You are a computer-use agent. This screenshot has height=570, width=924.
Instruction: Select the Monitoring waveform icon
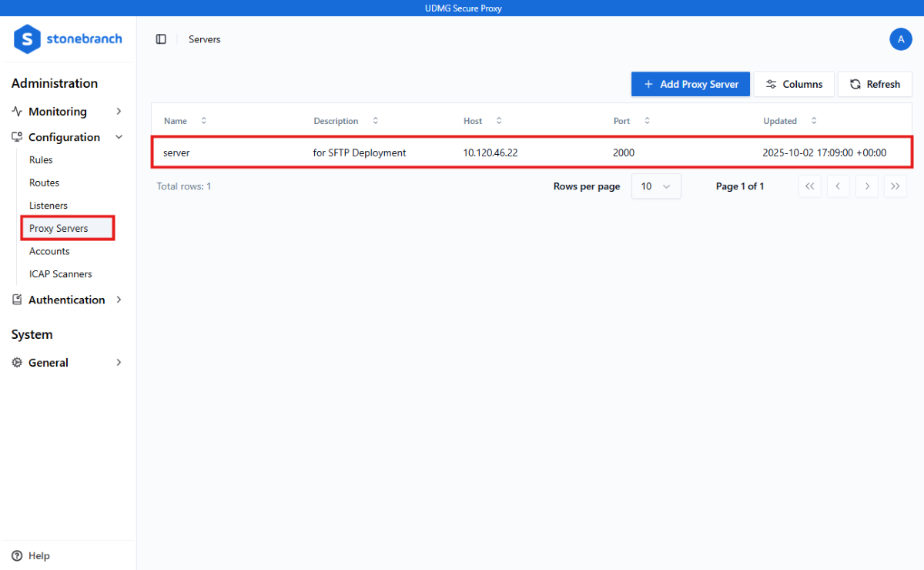point(17,111)
